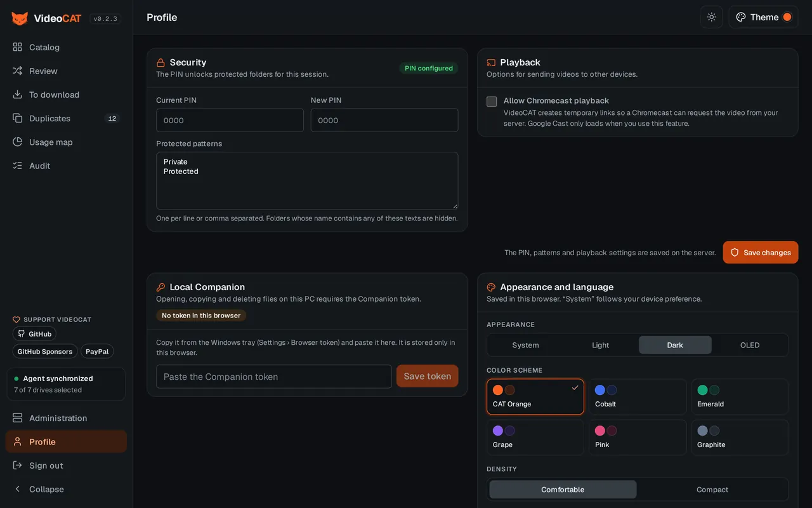Open Catalog from the sidebar

pos(66,47)
